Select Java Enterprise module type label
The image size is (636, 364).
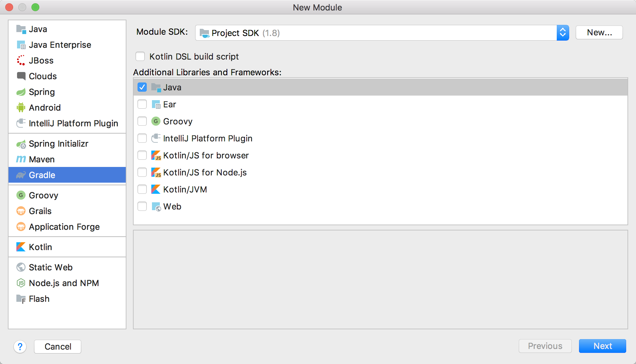pos(60,45)
